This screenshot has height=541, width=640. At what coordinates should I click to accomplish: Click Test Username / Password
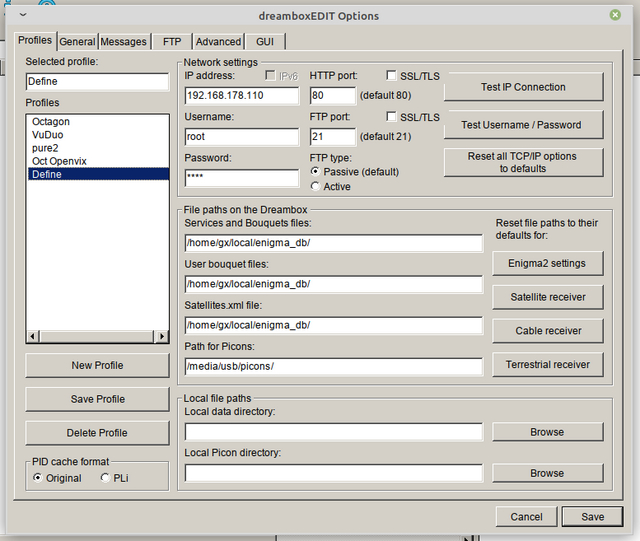coord(524,125)
